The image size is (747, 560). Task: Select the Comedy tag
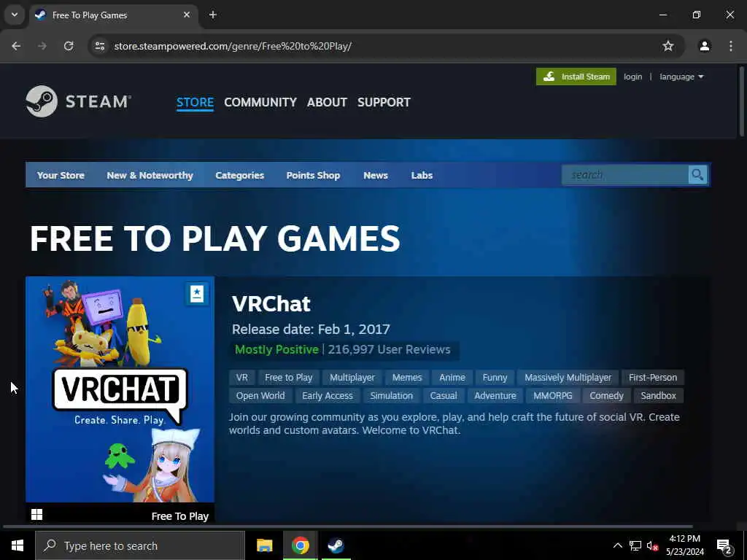[606, 395]
